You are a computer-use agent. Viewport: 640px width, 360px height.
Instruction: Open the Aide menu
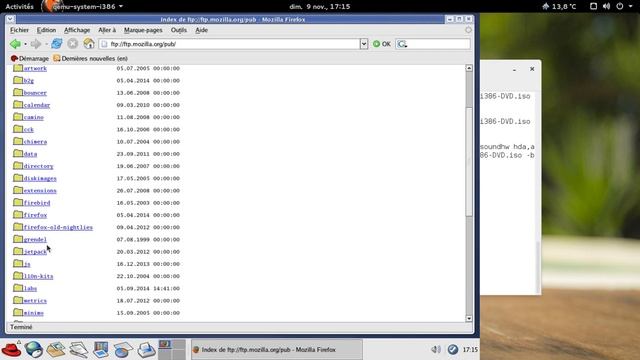[201, 30]
